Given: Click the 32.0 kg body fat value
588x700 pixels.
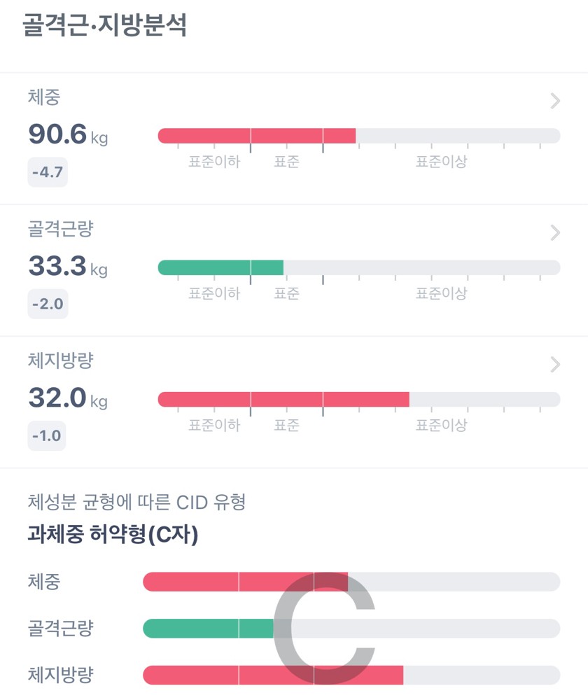Looking at the screenshot, I should pyautogui.click(x=68, y=398).
